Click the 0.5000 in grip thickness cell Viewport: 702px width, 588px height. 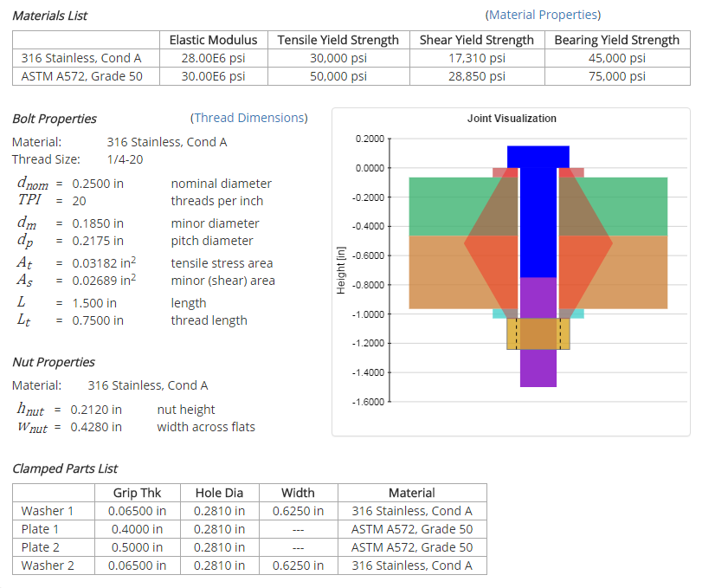coord(137,547)
